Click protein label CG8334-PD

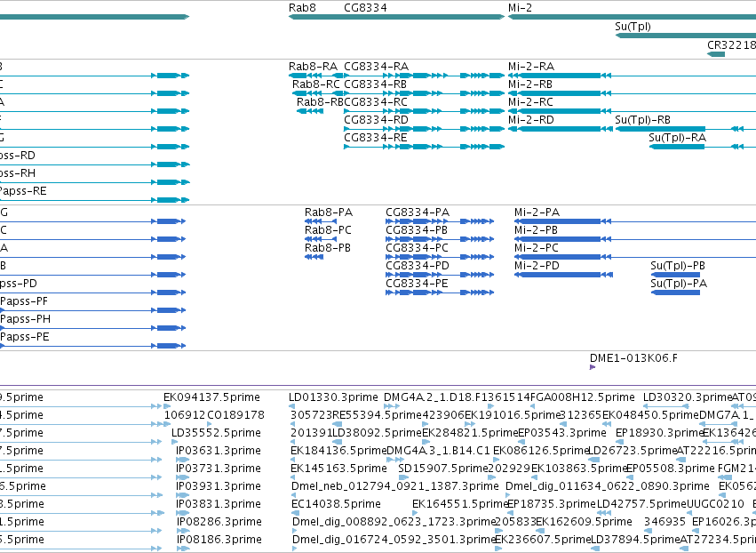point(418,266)
